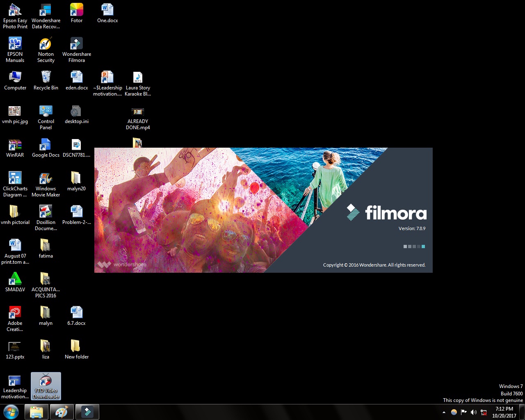This screenshot has width=525, height=420.
Task: Select the folder named malyn
Action: (x=46, y=316)
